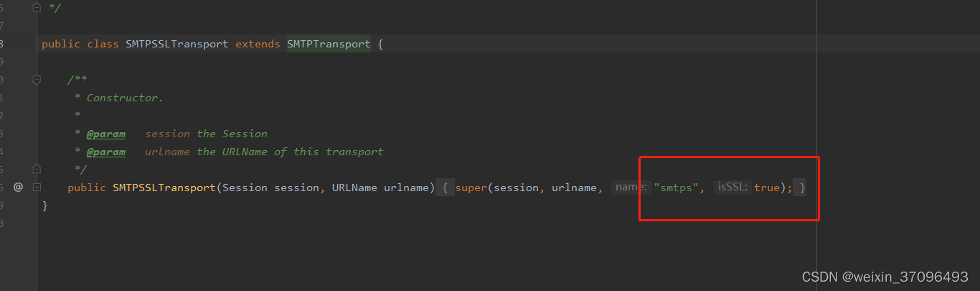Expand the folded SMTPSSLTransport constructor body
Image resolution: width=980 pixels, height=291 pixels.
tap(37, 188)
